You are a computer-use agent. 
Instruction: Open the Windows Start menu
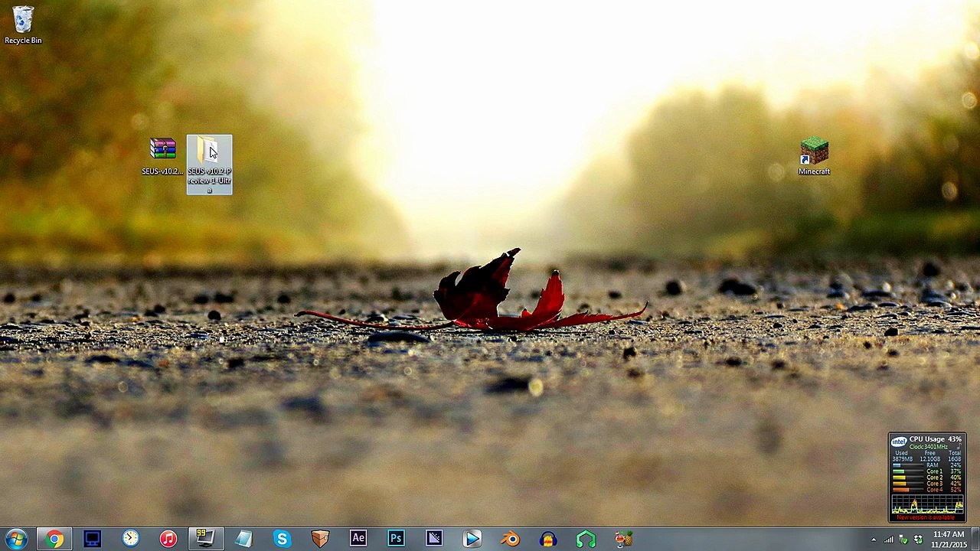click(16, 539)
